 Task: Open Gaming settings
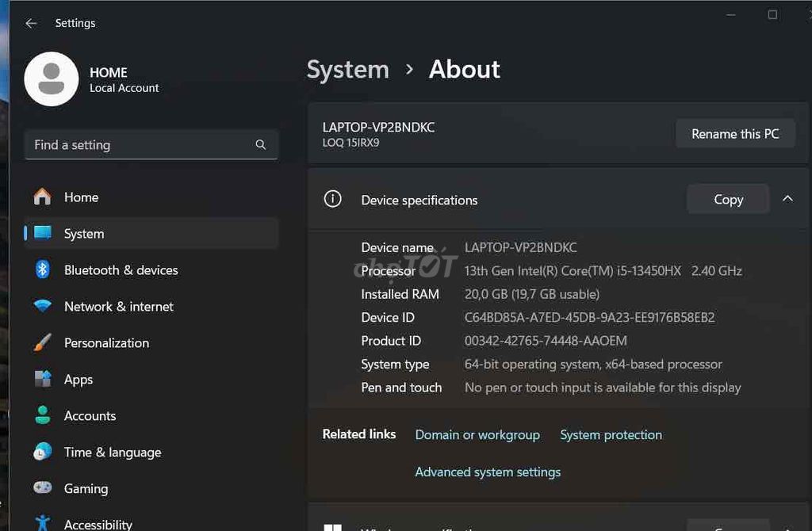pos(151,488)
